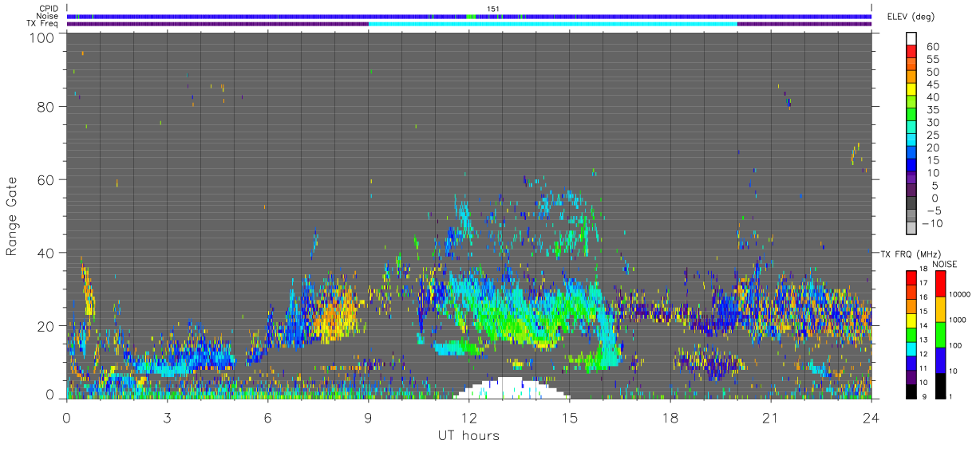Click the CPID value '151'
Image resolution: width=980 pixels, height=452 pixels.
[493, 9]
